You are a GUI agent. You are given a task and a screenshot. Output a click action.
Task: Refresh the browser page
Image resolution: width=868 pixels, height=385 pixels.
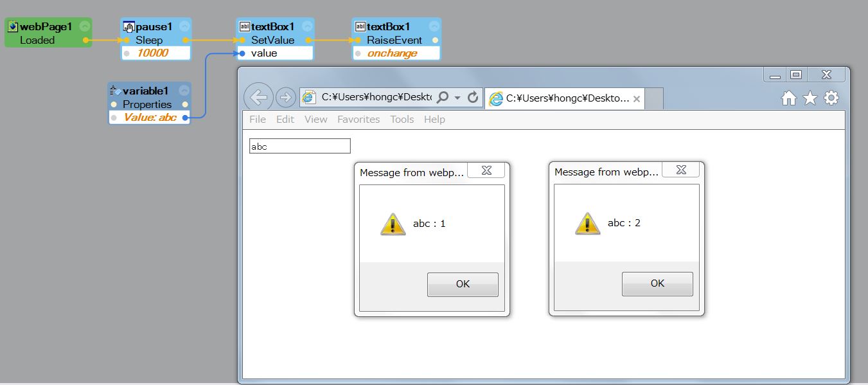click(x=473, y=97)
